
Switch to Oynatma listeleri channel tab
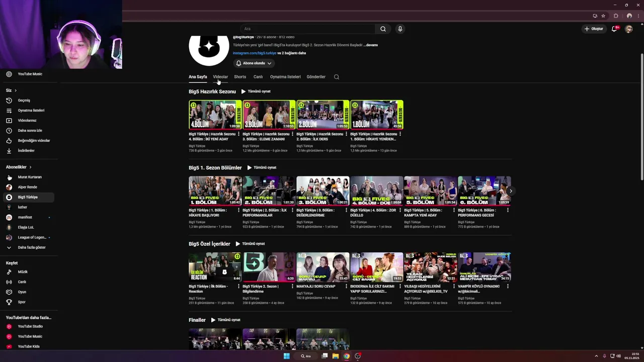285,77
